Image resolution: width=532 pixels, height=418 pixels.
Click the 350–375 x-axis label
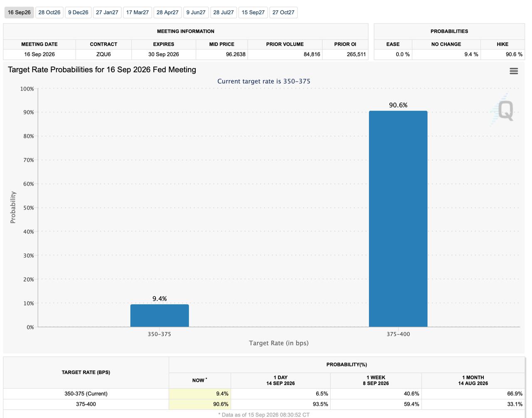point(160,334)
